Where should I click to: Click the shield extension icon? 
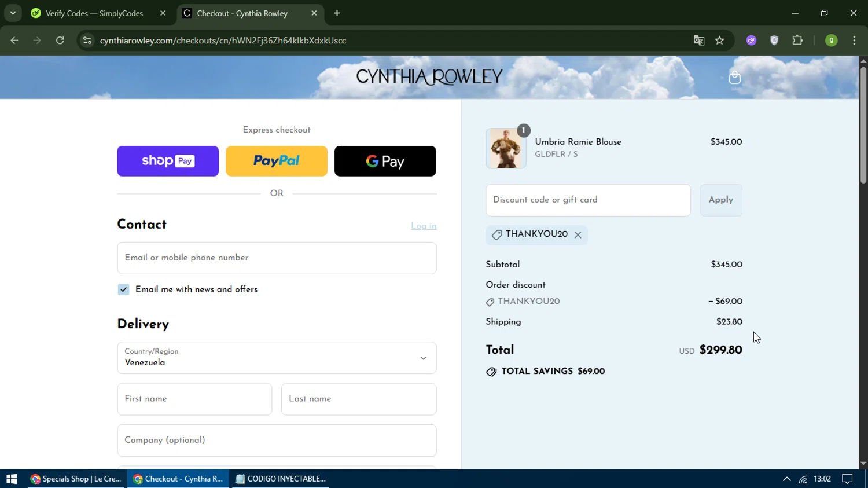[x=774, y=41]
